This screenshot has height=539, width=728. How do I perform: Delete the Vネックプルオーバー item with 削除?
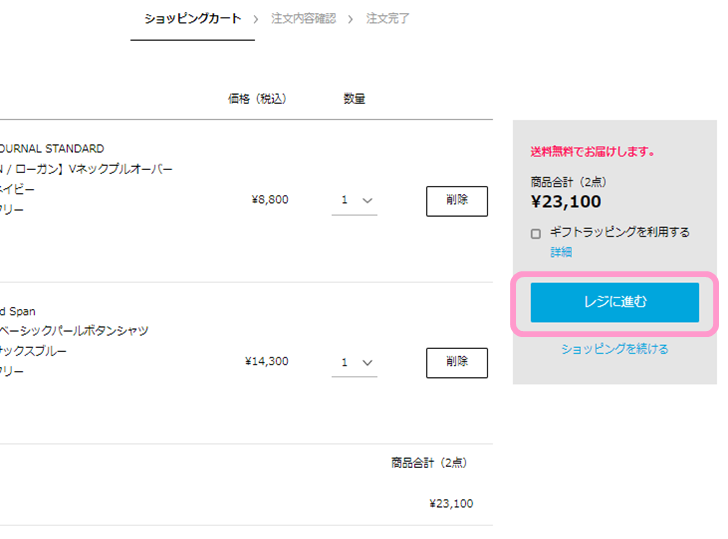click(457, 201)
